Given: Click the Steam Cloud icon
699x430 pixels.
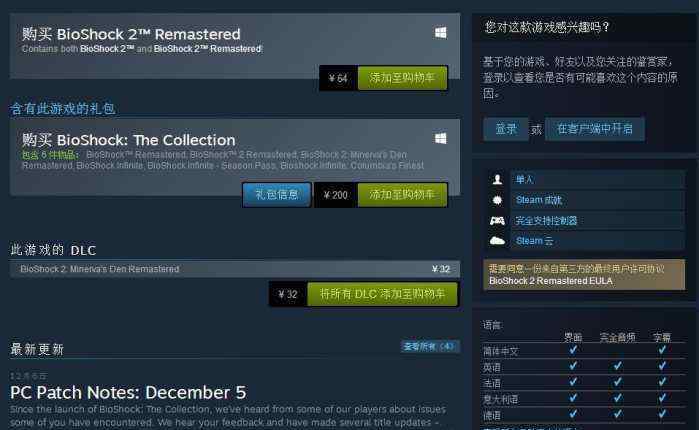Looking at the screenshot, I should [497, 241].
